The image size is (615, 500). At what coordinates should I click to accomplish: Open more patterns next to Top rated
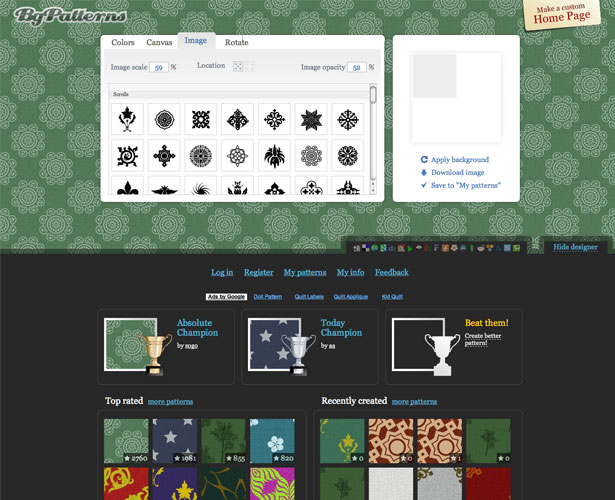[x=170, y=402]
